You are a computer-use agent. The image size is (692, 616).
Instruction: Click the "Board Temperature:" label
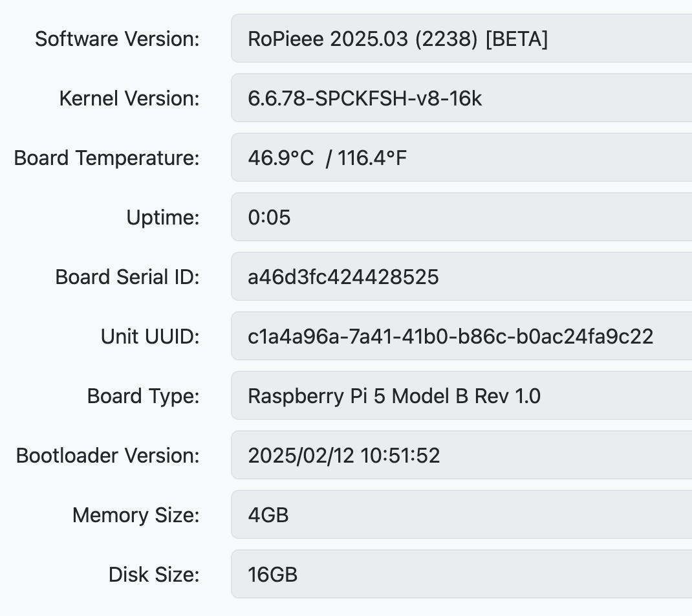click(x=107, y=158)
